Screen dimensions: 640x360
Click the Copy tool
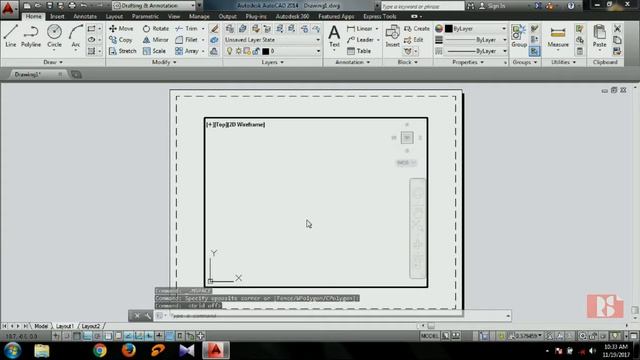[120, 40]
